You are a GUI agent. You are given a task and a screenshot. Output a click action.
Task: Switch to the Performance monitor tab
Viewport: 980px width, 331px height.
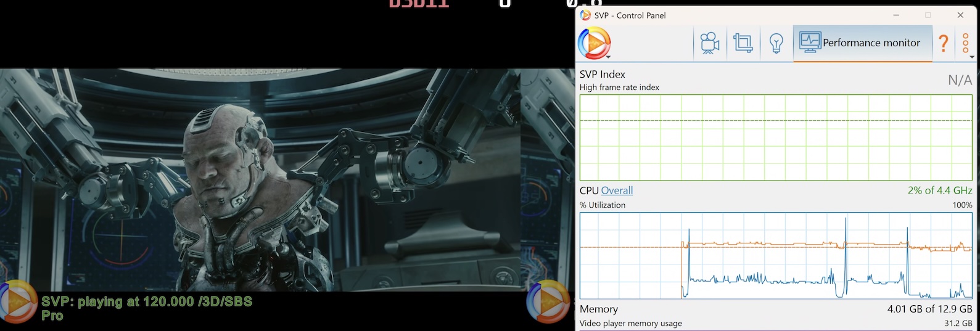pyautogui.click(x=862, y=43)
